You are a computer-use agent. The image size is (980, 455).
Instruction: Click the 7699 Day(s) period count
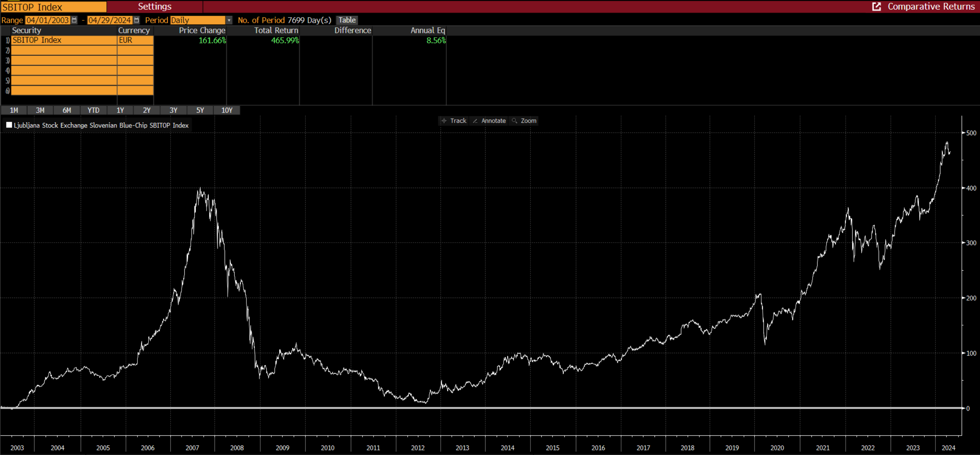(309, 20)
